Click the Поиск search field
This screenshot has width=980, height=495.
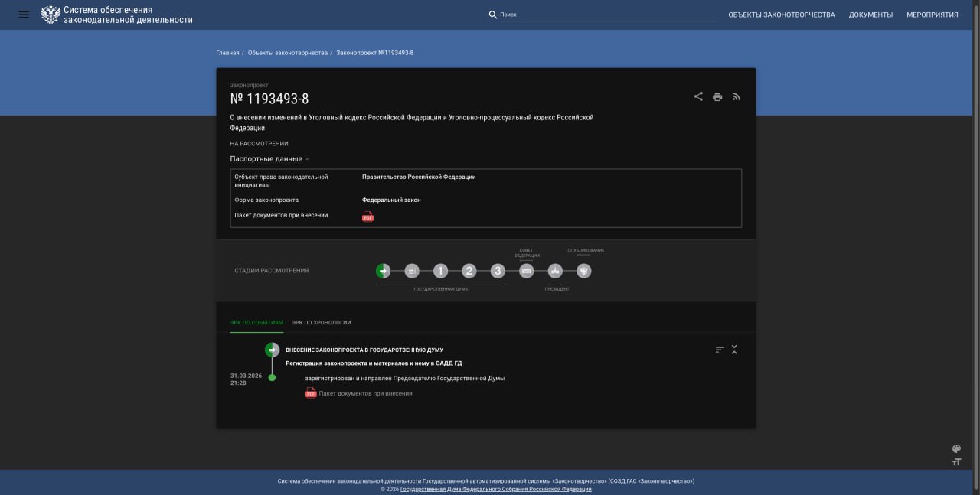pyautogui.click(x=605, y=15)
